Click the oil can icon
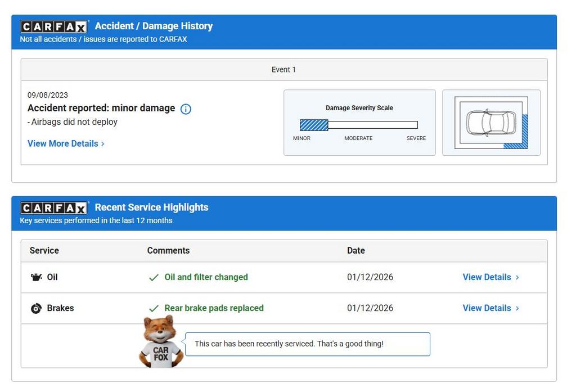The image size is (576, 392). tap(36, 277)
